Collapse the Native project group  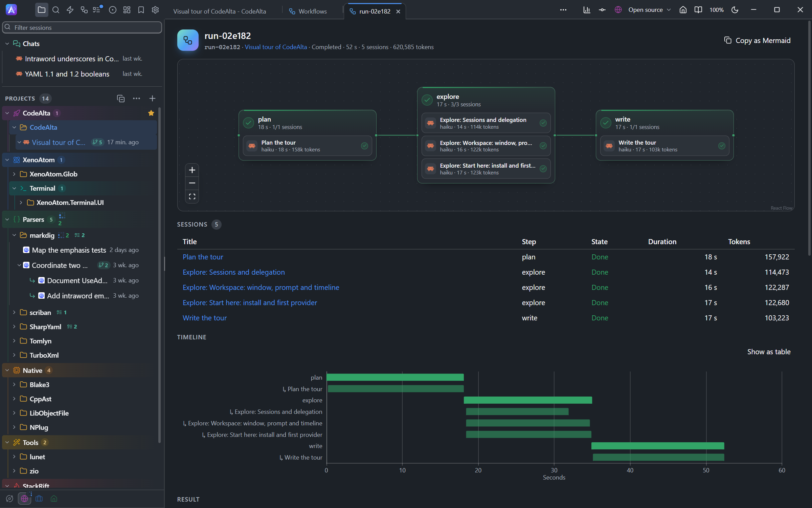(x=7, y=371)
